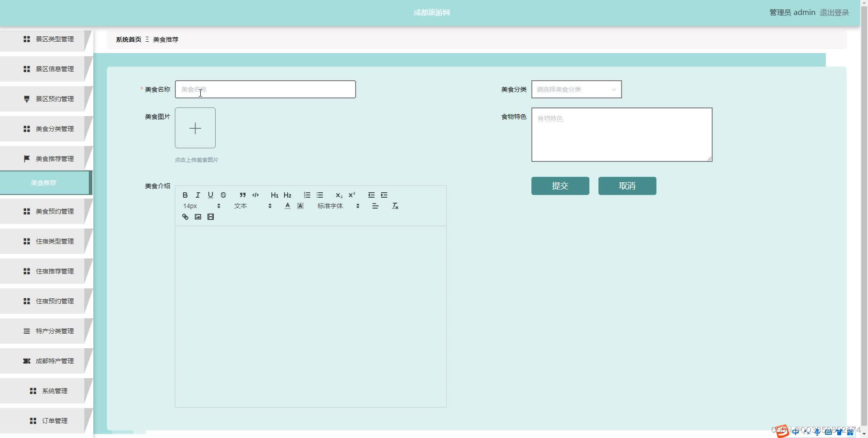Click the 食物特色 textarea
This screenshot has width=868, height=438.
622,134
